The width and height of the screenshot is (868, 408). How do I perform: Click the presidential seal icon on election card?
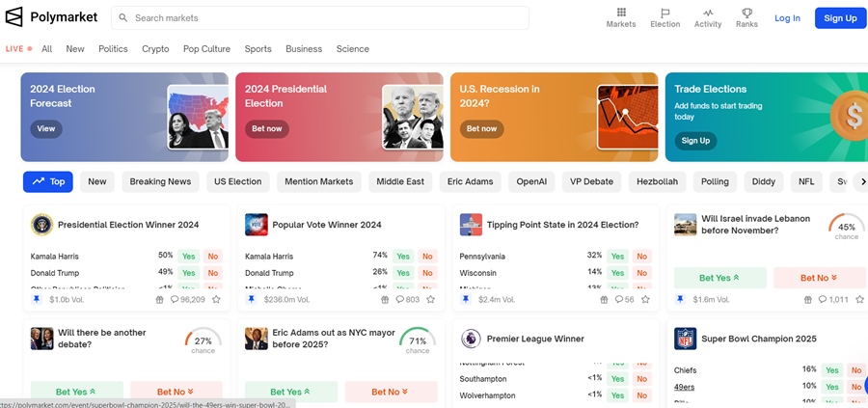(42, 224)
